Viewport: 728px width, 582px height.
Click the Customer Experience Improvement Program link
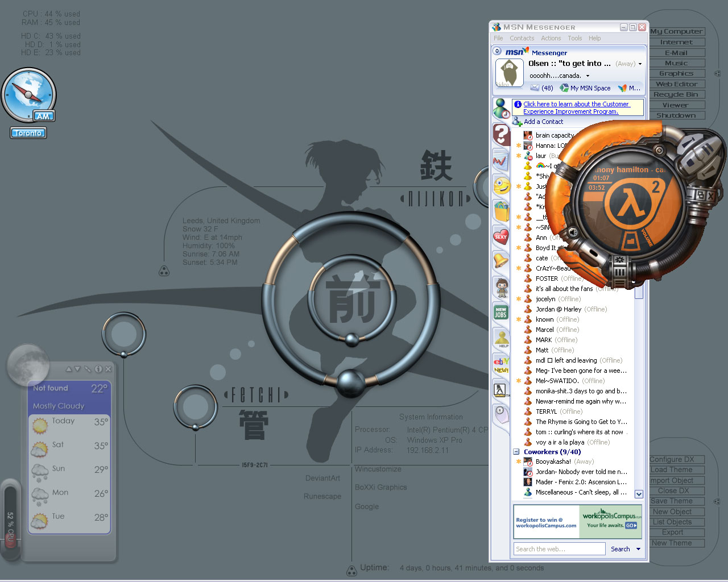click(576, 108)
